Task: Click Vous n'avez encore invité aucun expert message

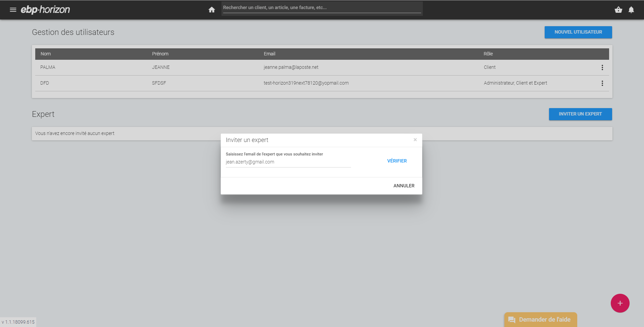Action: coord(75,133)
